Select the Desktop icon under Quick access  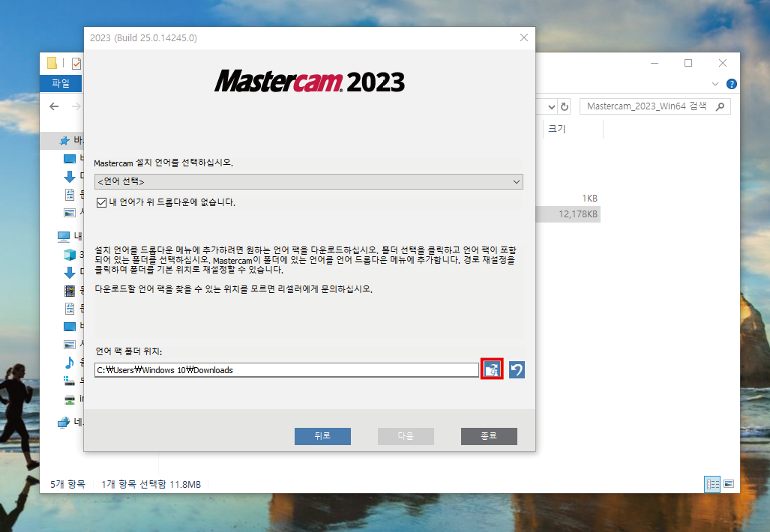[70, 159]
